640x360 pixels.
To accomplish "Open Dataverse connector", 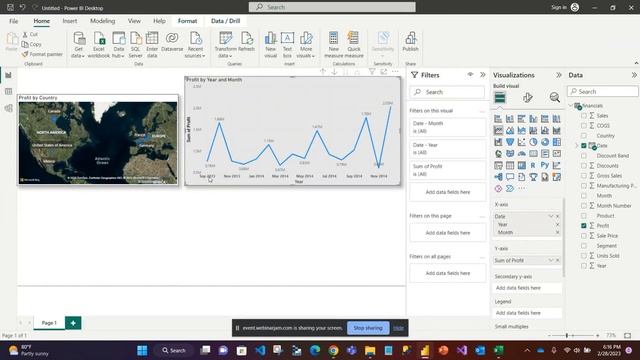I will (x=172, y=42).
